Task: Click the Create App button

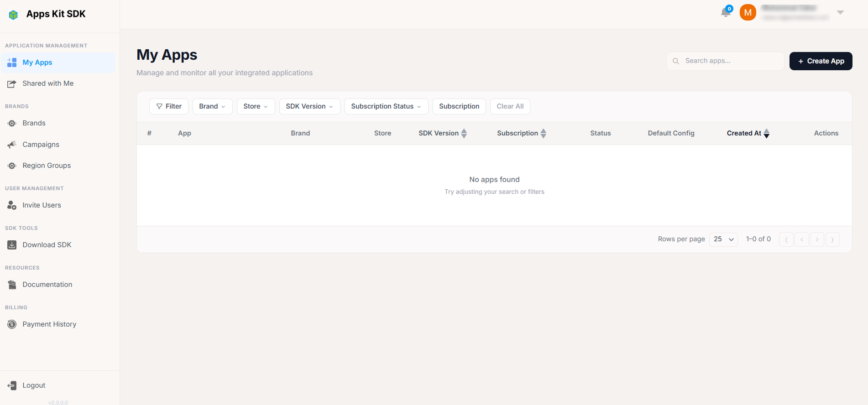Action: [821, 61]
